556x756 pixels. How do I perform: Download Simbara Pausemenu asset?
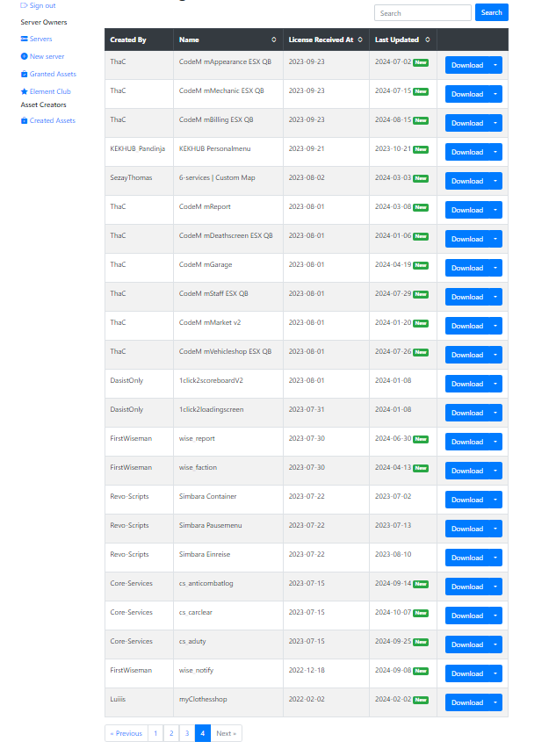point(466,529)
